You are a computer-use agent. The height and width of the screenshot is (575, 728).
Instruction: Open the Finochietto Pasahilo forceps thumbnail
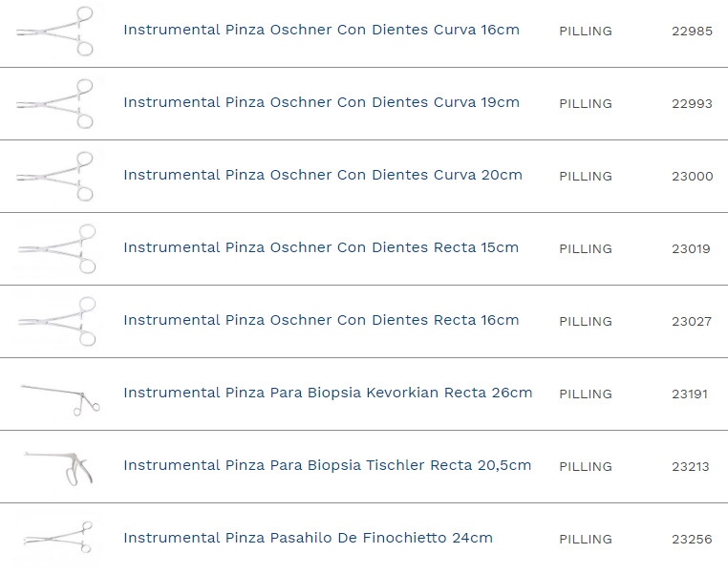[x=57, y=538]
